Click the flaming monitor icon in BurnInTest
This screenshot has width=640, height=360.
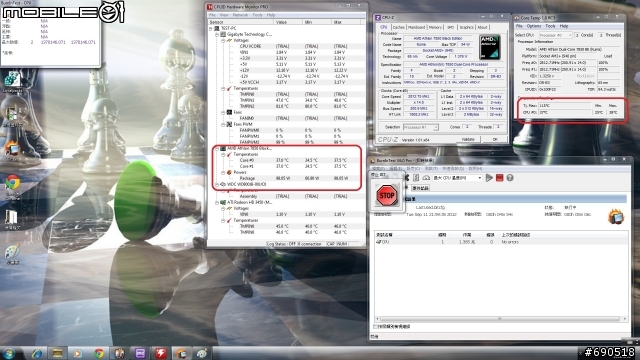pyautogui.click(x=616, y=216)
